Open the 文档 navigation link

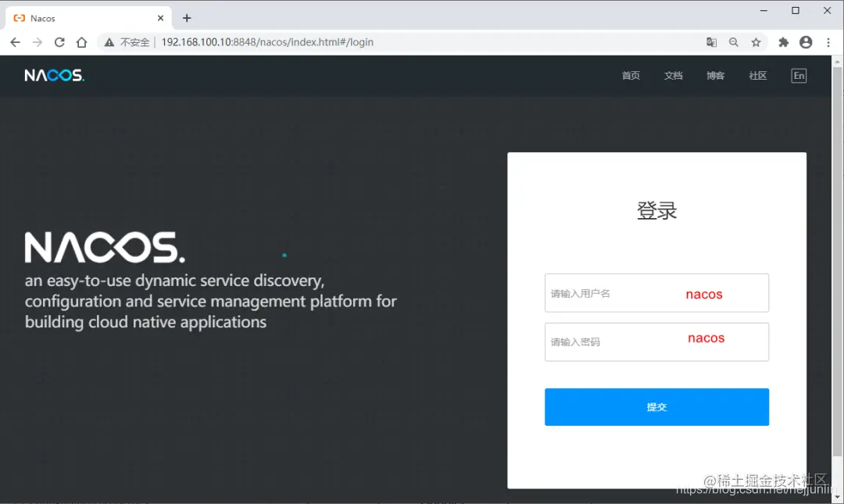pyautogui.click(x=674, y=75)
